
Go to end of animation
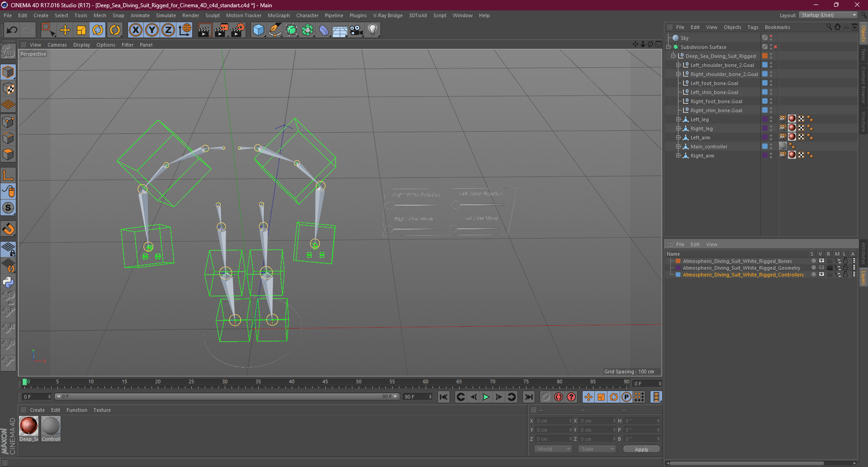[528, 397]
